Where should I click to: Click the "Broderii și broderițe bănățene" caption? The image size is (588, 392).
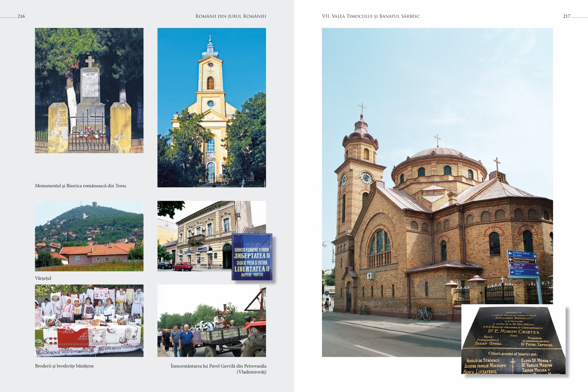click(x=64, y=366)
